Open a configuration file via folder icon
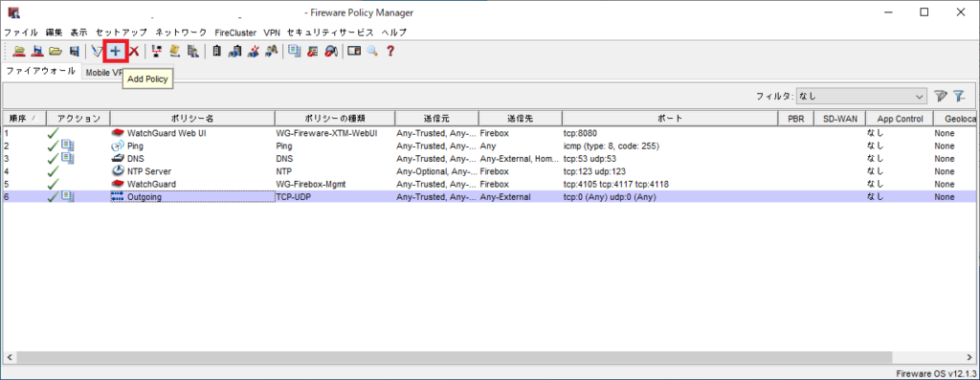The height and width of the screenshot is (380, 980). pos(56,52)
